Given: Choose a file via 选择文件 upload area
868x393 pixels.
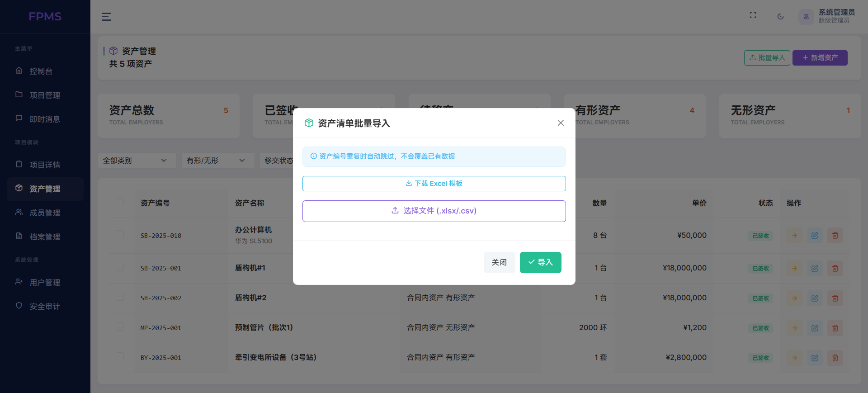Looking at the screenshot, I should (434, 211).
